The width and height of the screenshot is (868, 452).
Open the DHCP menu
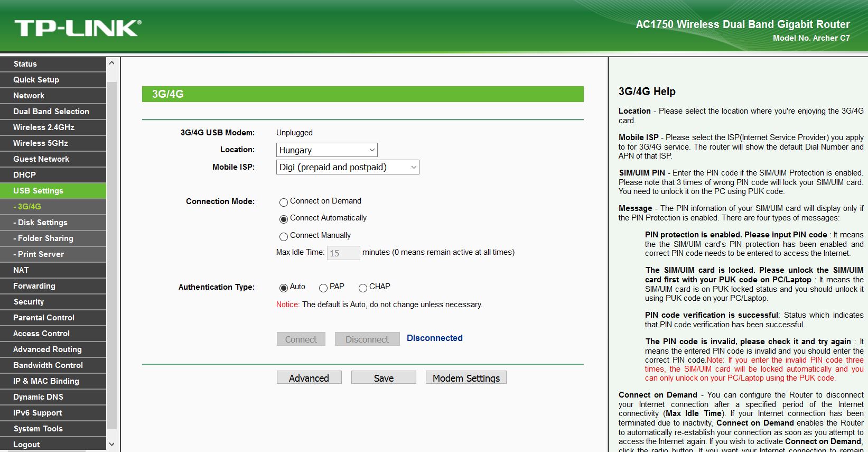tap(53, 175)
